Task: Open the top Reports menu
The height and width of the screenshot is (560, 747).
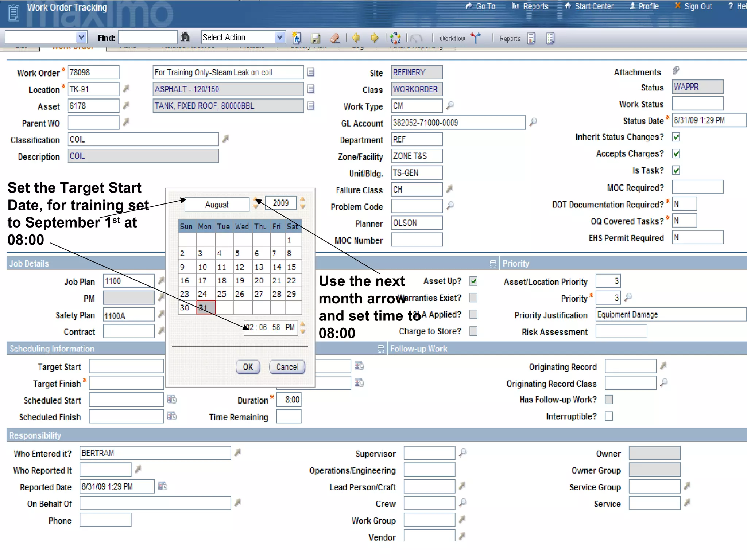Action: 530,7
